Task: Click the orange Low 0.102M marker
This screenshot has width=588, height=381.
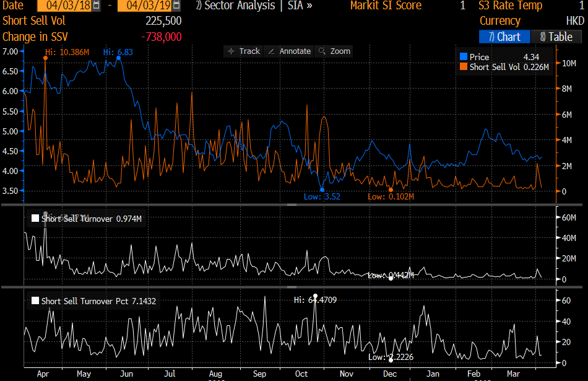Action: [x=391, y=190]
